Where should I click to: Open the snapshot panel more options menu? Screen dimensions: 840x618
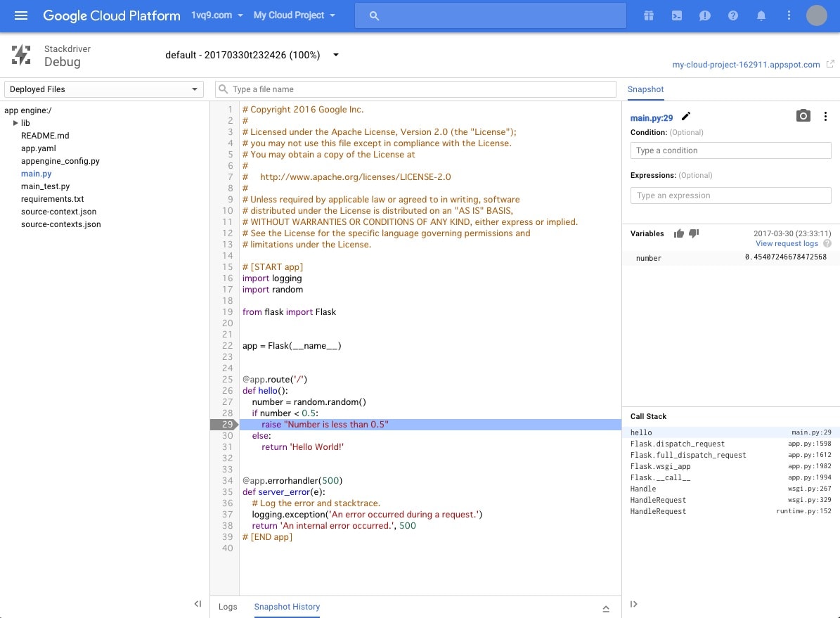click(825, 116)
